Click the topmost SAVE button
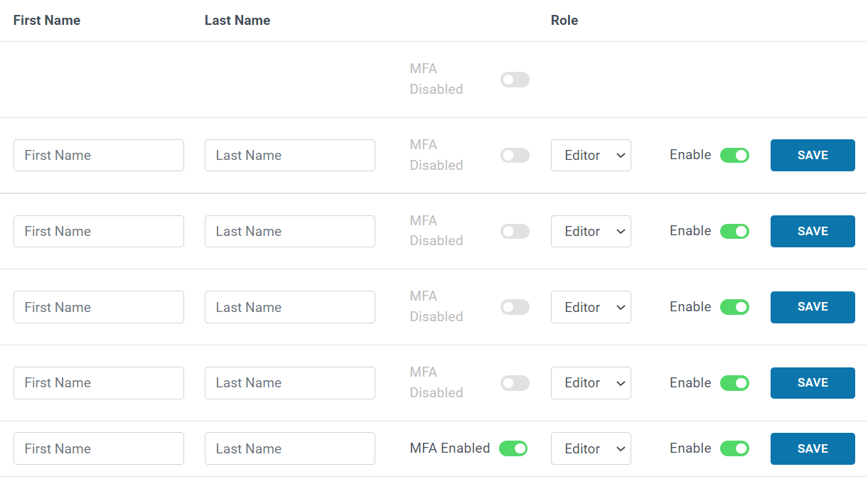Screen dimensions: 868x479 (813, 155)
